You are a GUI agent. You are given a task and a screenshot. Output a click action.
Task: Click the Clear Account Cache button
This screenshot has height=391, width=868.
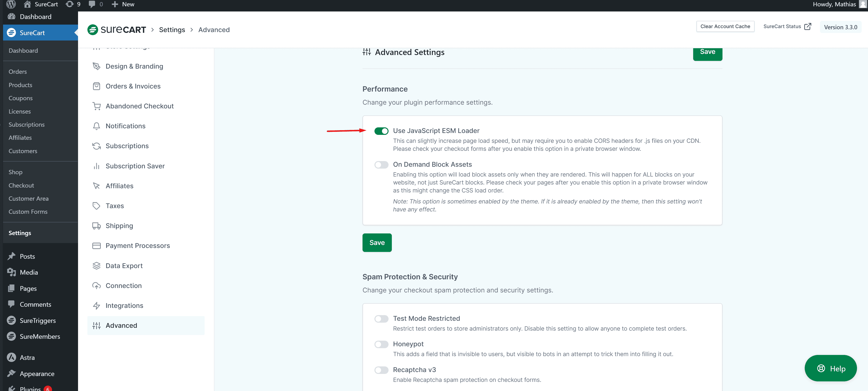click(725, 26)
